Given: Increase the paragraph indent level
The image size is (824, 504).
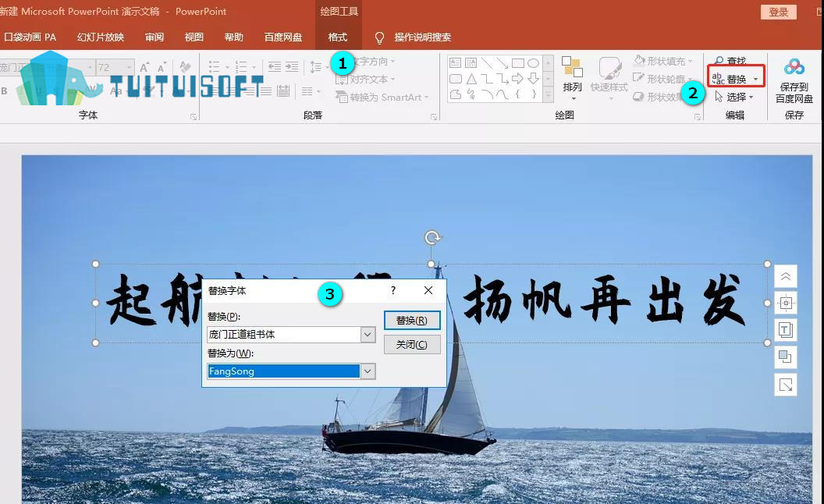Looking at the screenshot, I should pos(292,67).
